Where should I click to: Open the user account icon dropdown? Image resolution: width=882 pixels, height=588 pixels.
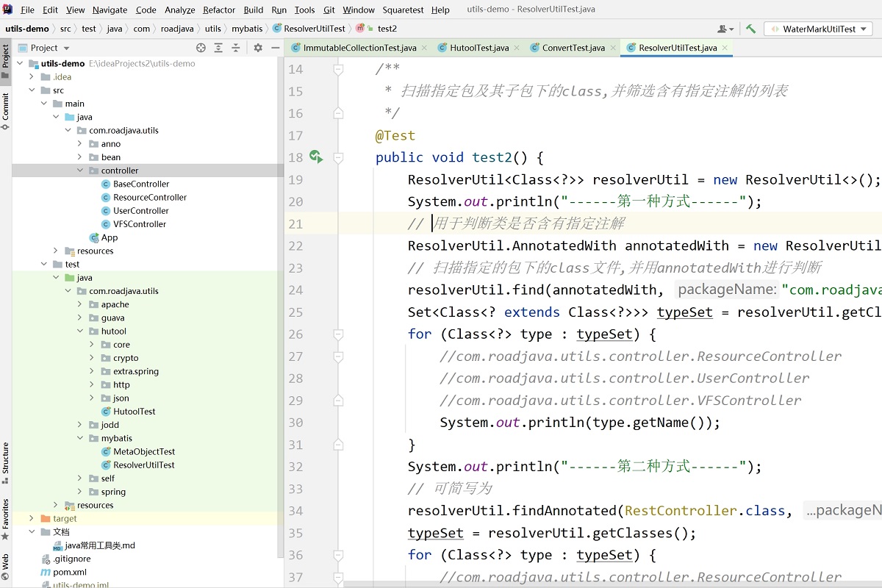(x=725, y=29)
